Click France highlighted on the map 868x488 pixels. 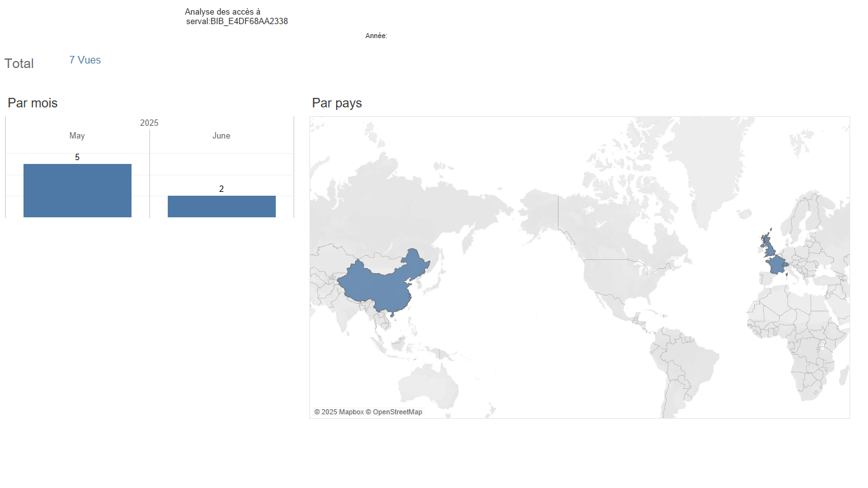click(x=776, y=264)
